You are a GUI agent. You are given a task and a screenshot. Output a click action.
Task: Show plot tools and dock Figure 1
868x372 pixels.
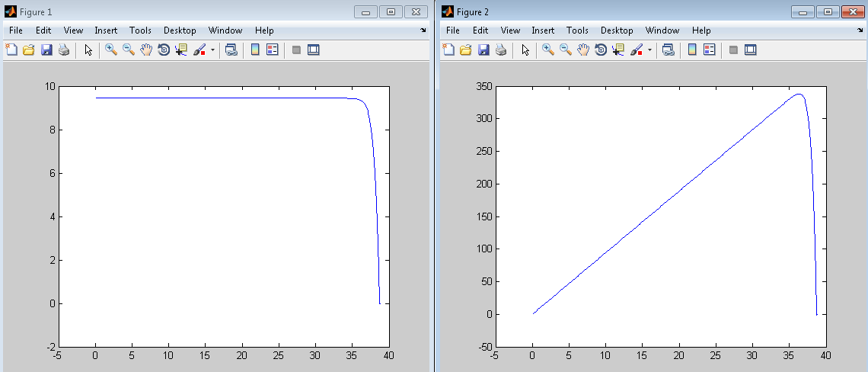[x=313, y=50]
